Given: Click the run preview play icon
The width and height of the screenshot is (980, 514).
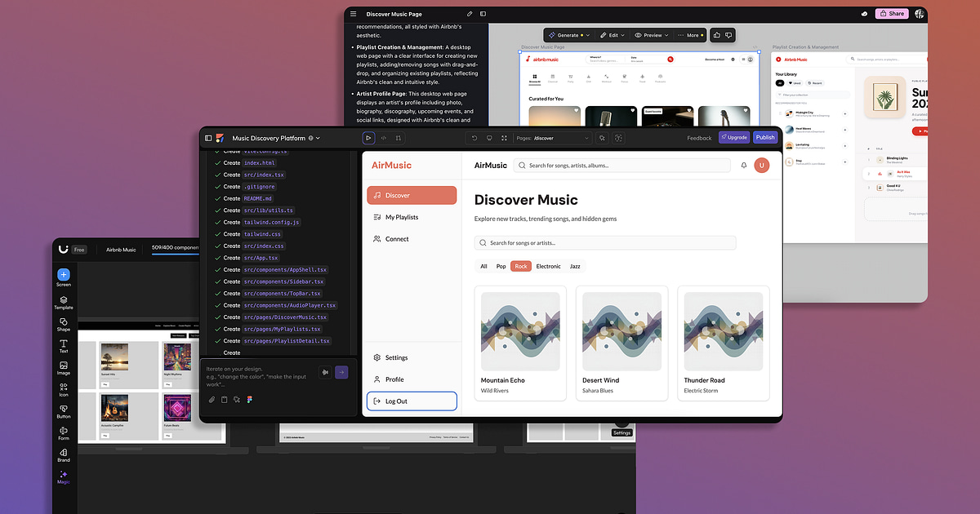Looking at the screenshot, I should [x=368, y=137].
